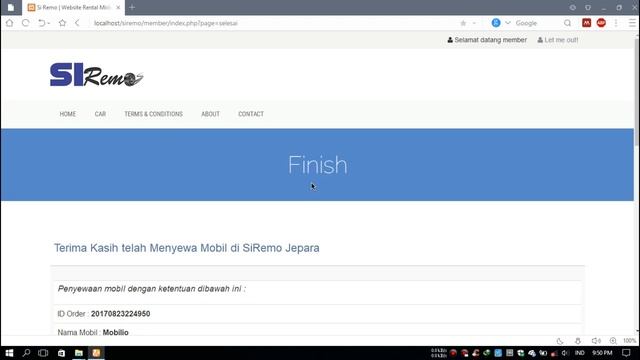Click the magnifier search icon in toolbar
This screenshot has width=640, height=360.
pos(567,23)
